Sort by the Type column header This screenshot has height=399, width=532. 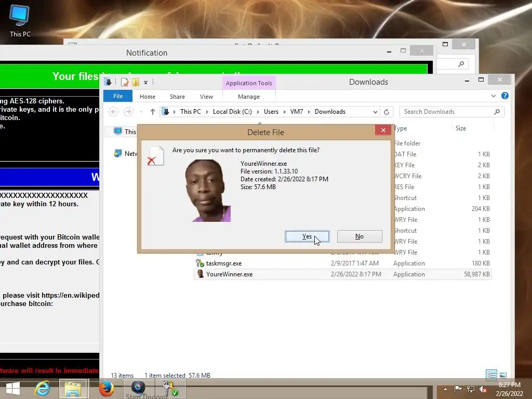(x=401, y=128)
